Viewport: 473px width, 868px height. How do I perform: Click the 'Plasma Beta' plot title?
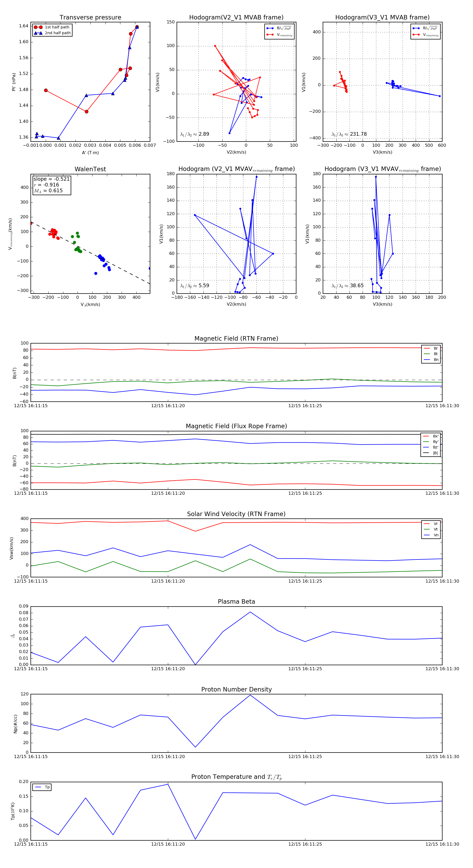click(236, 602)
